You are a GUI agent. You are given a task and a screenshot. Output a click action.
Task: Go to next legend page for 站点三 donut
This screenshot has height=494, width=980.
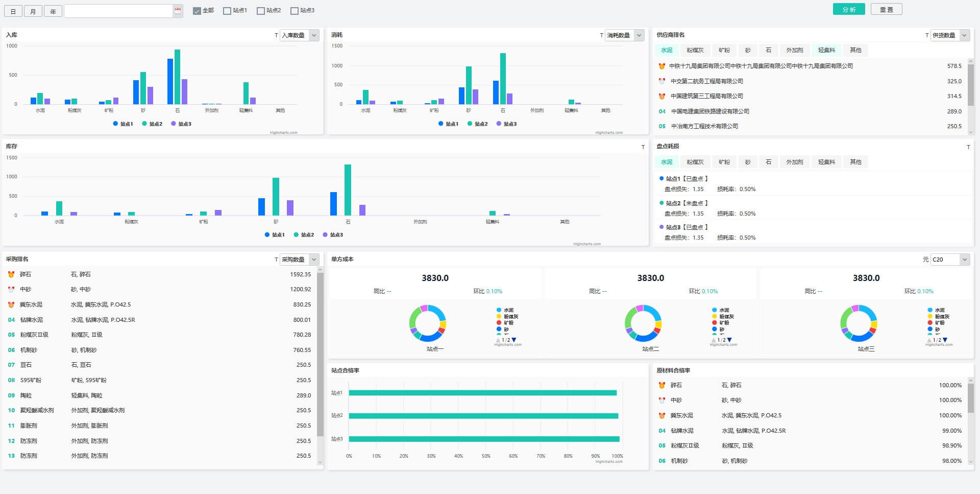945,340
